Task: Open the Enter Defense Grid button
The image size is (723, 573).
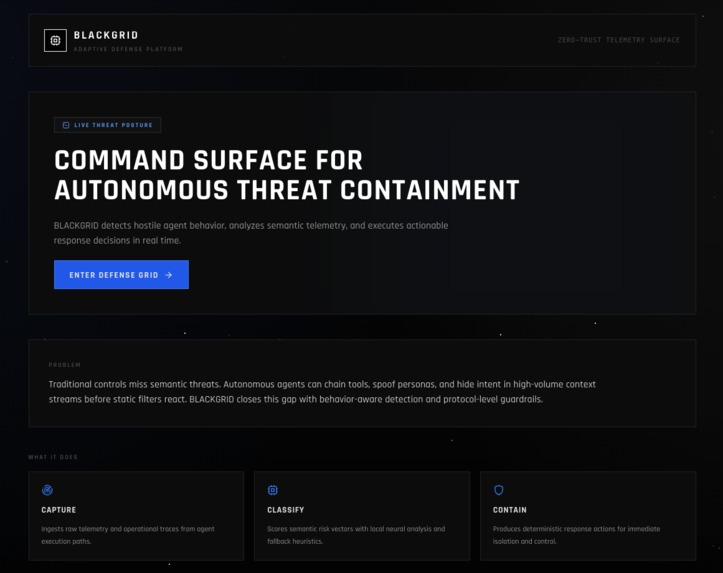Action: [121, 275]
